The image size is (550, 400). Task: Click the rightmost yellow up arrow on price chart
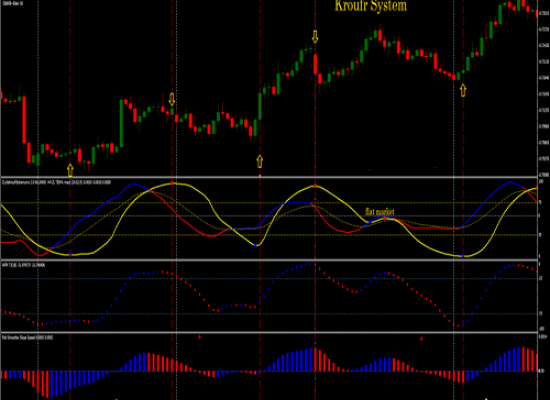(x=463, y=90)
